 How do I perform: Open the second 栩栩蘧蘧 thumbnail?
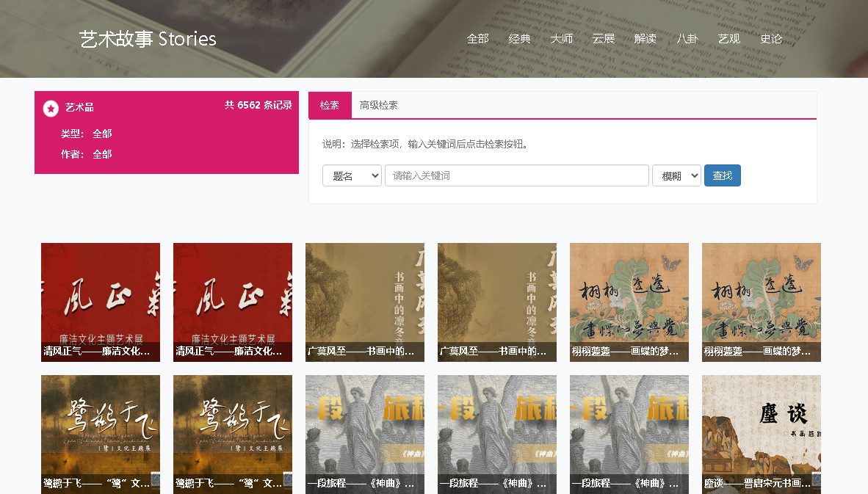[762, 302]
